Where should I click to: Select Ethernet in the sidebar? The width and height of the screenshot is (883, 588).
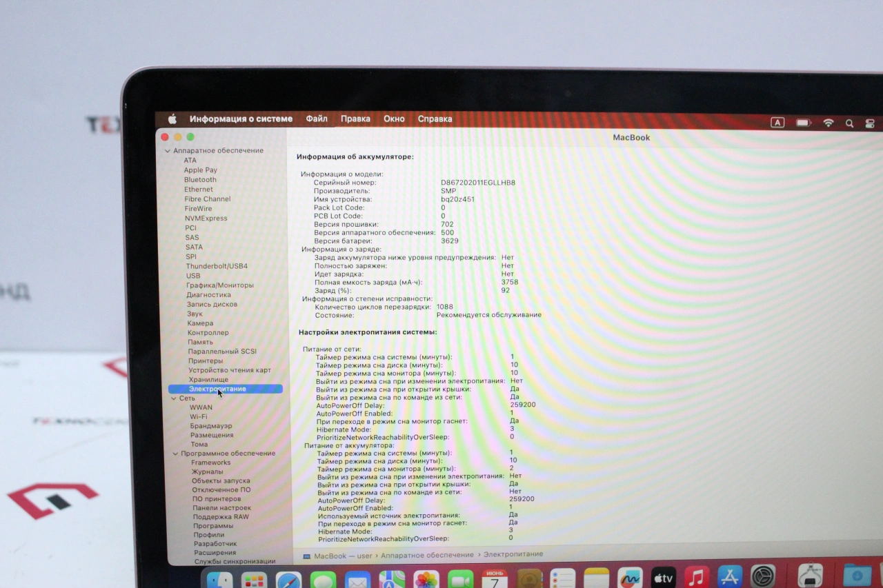(199, 190)
